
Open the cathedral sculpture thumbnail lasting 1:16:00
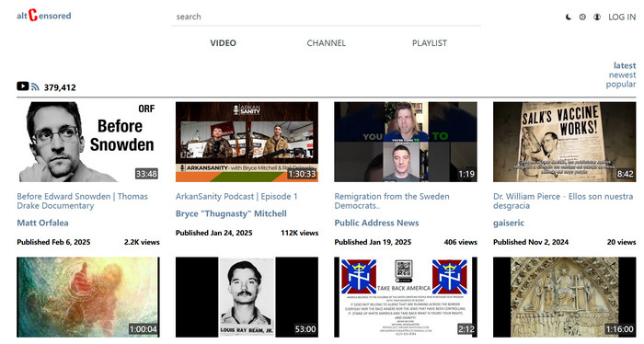pos(564,297)
